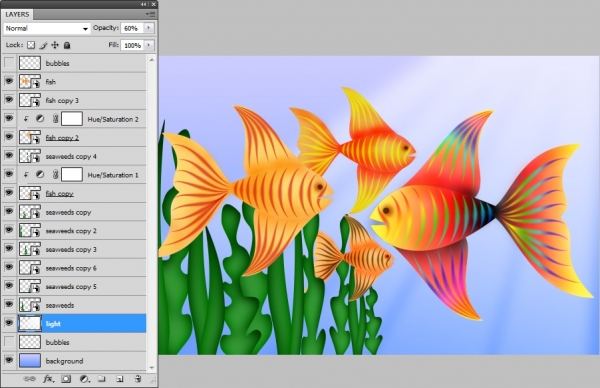Click the link layers icon

coord(29,379)
